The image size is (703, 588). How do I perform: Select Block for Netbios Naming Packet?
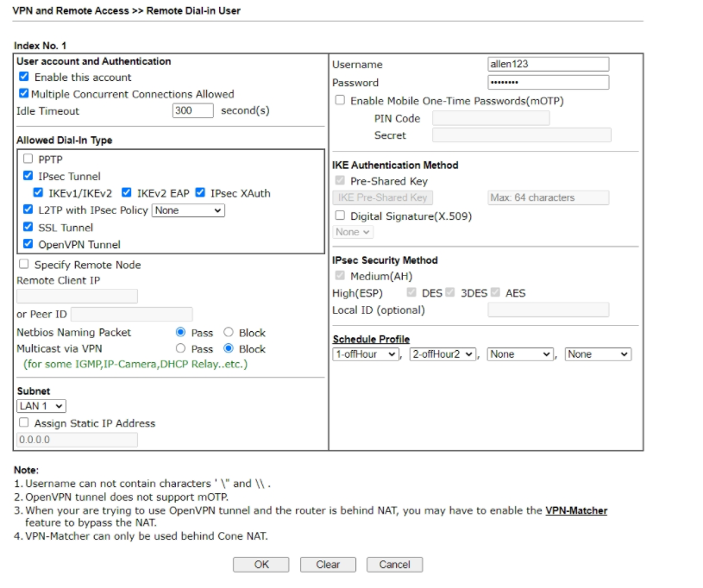[229, 333]
